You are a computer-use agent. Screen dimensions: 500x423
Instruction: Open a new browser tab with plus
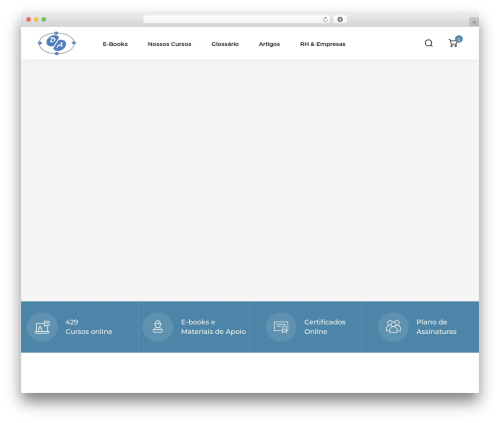tap(474, 22)
